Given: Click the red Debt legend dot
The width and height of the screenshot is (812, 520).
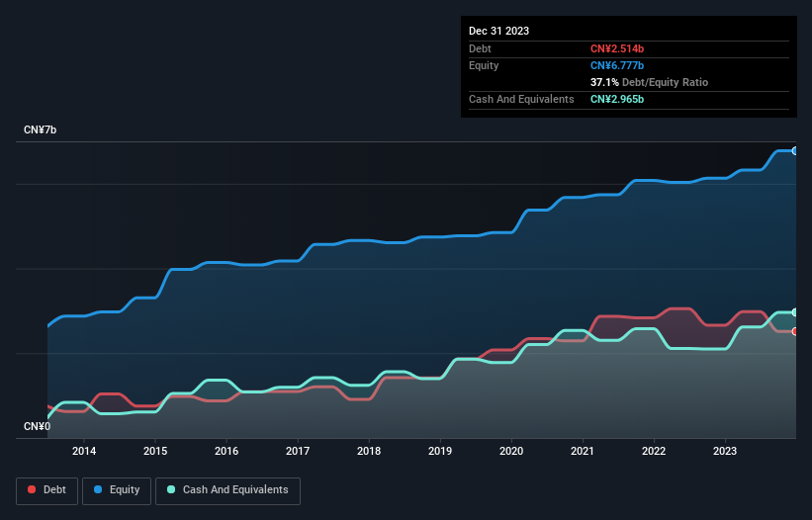Looking at the screenshot, I should [32, 489].
